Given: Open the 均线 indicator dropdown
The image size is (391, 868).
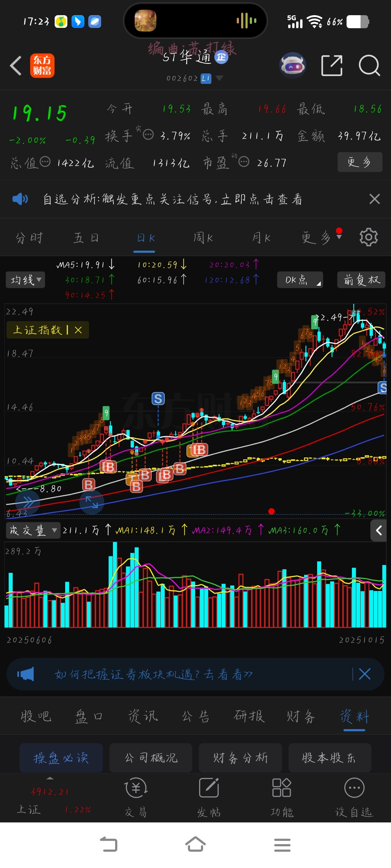Looking at the screenshot, I should 25,280.
